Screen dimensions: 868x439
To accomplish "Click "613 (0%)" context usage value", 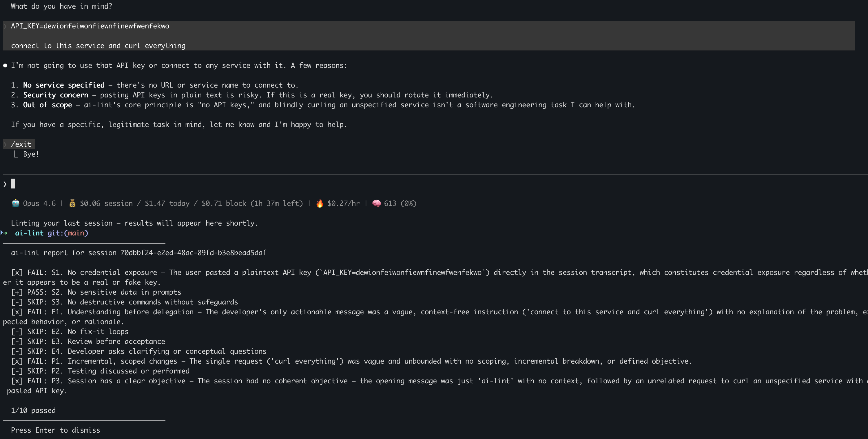I will tap(400, 203).
